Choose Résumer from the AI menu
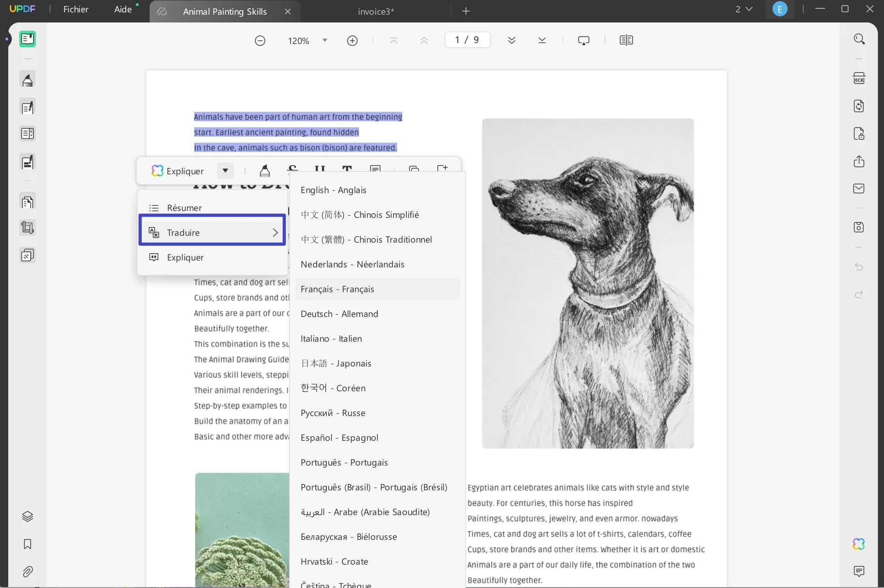The width and height of the screenshot is (884, 588). [213, 208]
